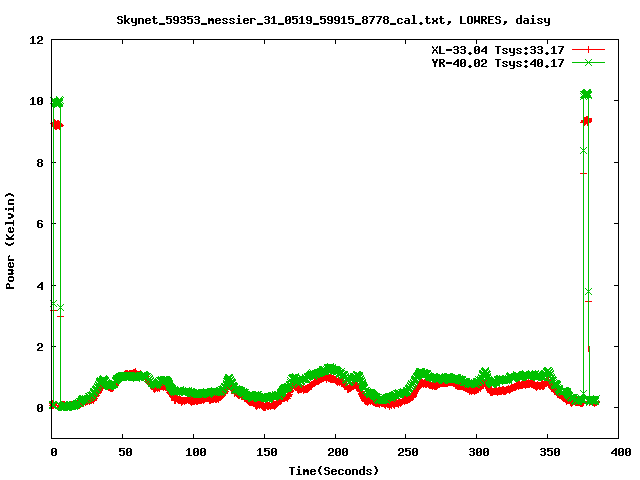640x480 pixels.
Task: Select the YR-40.02 Tsys:40.17 legend label
Action: coord(498,63)
